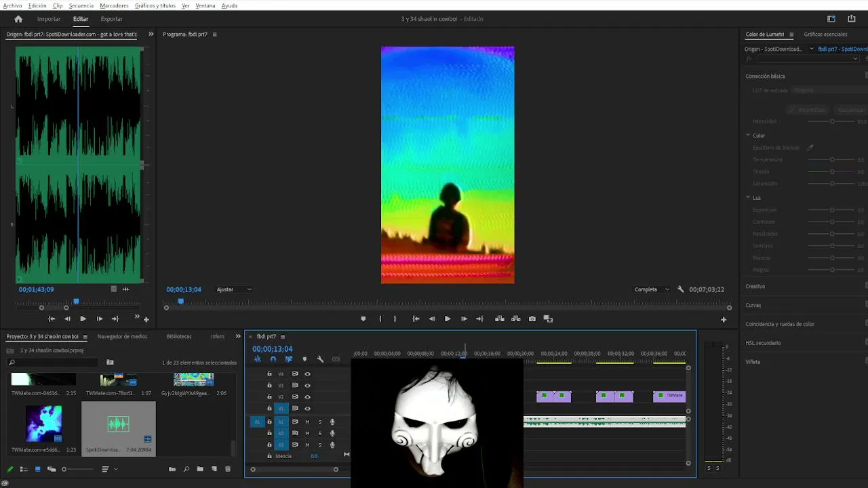868x488 pixels.
Task: Go to In point in the Source monitor
Action: (52, 319)
